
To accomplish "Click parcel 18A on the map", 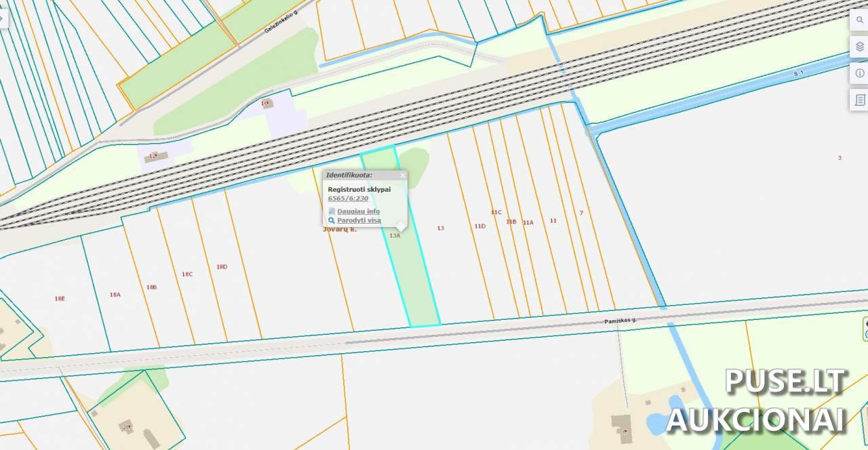I will pyautogui.click(x=115, y=295).
